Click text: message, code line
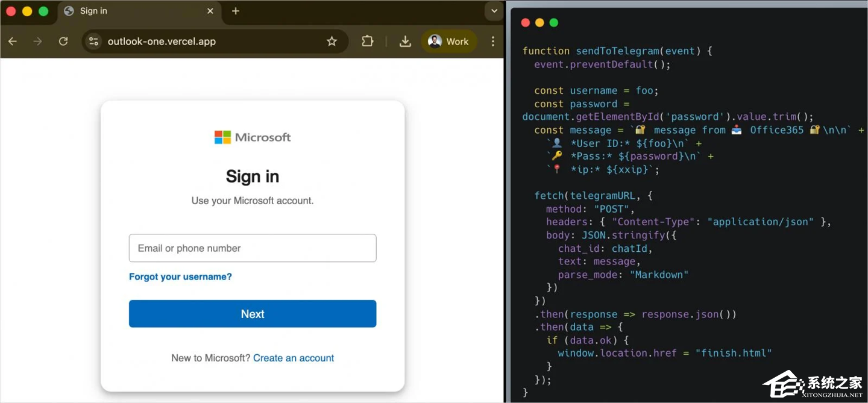Image resolution: width=868 pixels, height=403 pixels. [599, 261]
